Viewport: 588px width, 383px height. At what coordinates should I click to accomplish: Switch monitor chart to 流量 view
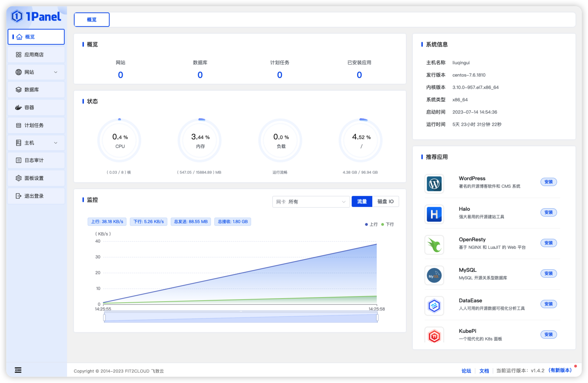[x=362, y=202]
